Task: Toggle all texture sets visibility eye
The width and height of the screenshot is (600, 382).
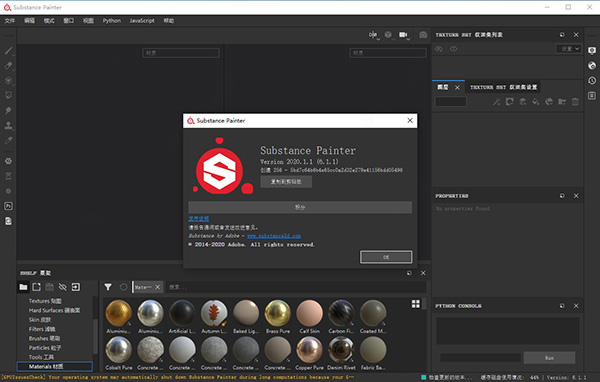Action: tap(453, 49)
